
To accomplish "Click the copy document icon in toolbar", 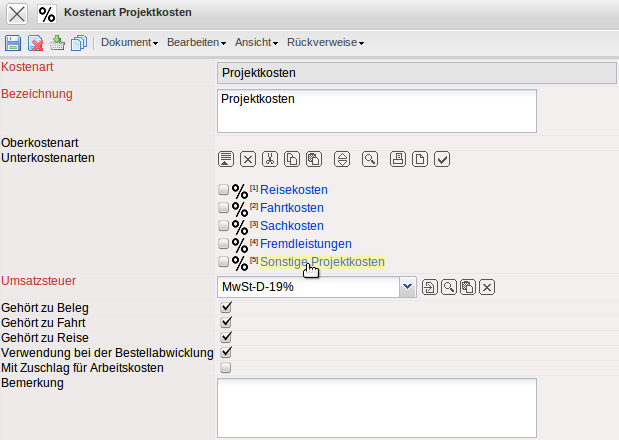I will [79, 43].
